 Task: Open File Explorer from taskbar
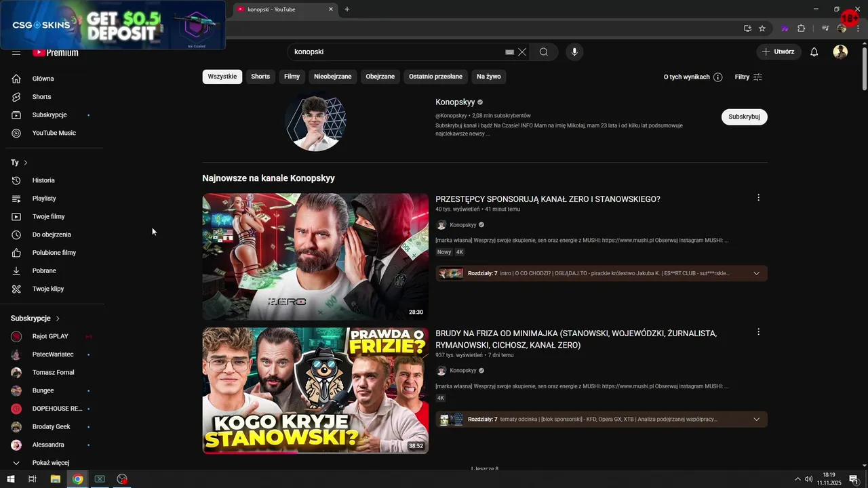pyautogui.click(x=56, y=479)
